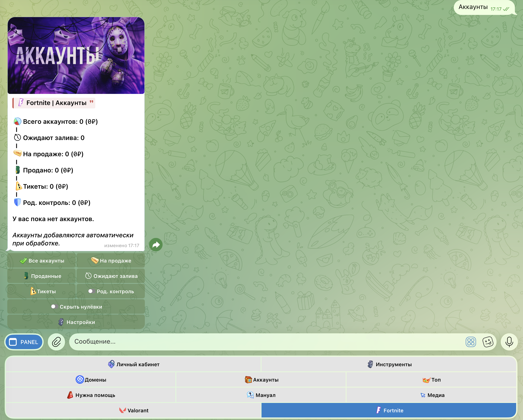This screenshot has width=523, height=420.
Task: Open the Топ ranking
Action: click(431, 379)
